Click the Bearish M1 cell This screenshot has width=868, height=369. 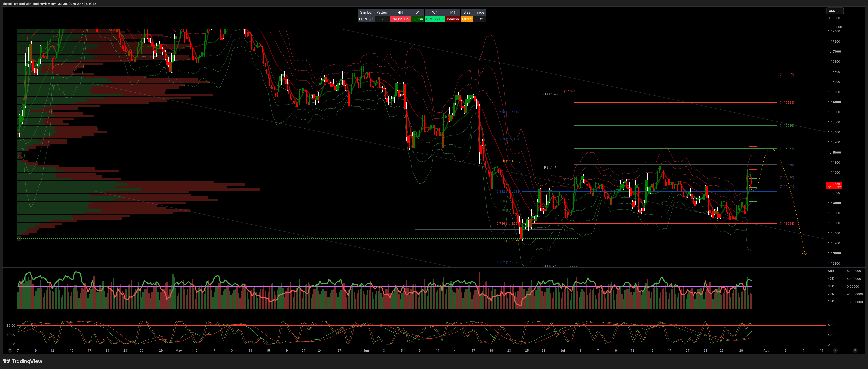[453, 19]
